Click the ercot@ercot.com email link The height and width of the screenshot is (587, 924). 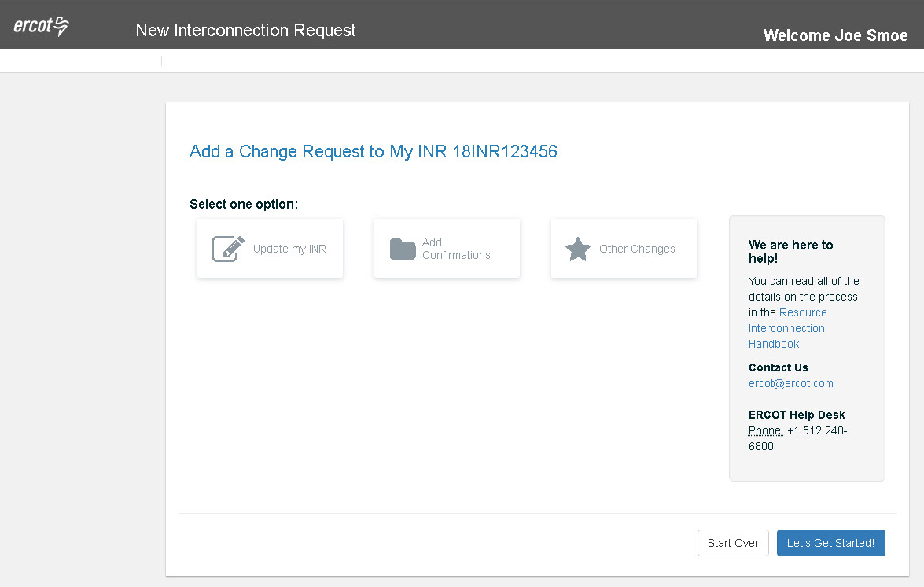pos(790,383)
